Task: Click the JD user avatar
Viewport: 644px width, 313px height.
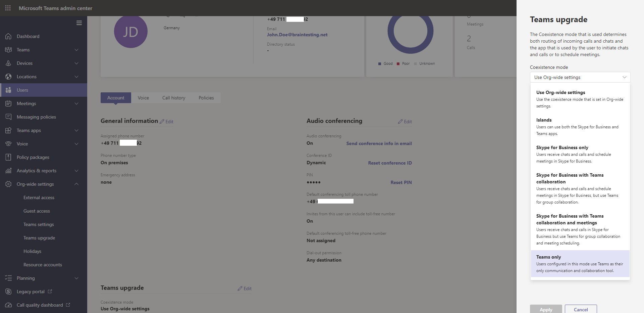Action: point(131,32)
